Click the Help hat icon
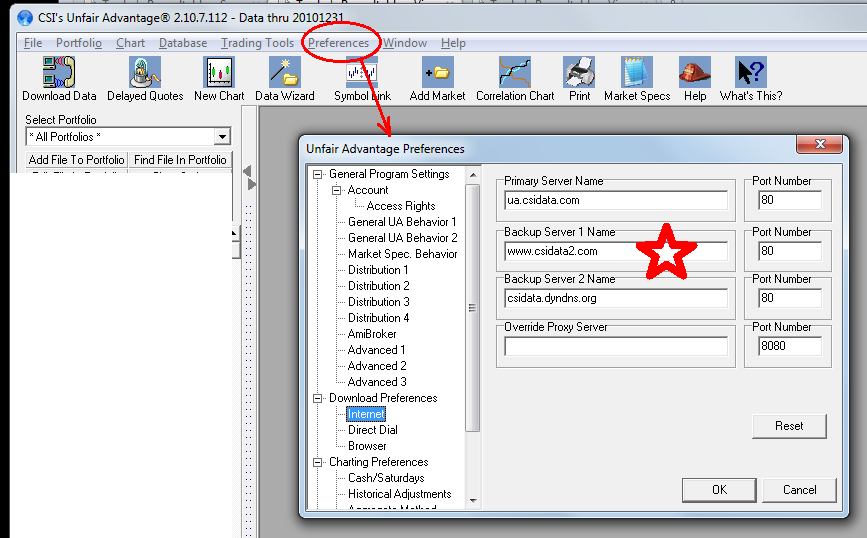 tap(695, 72)
